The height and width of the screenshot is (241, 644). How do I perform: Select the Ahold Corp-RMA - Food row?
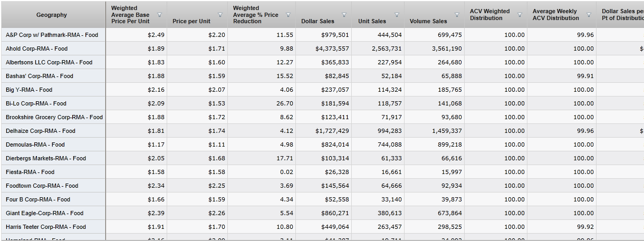pyautogui.click(x=37, y=49)
